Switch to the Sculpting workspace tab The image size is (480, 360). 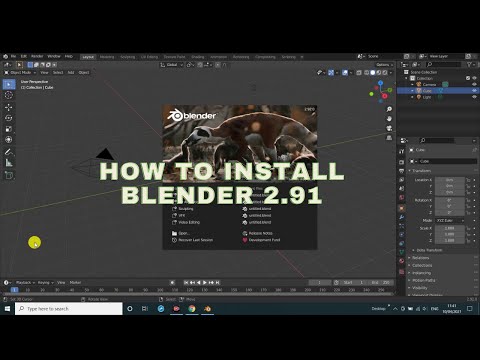[x=128, y=57]
